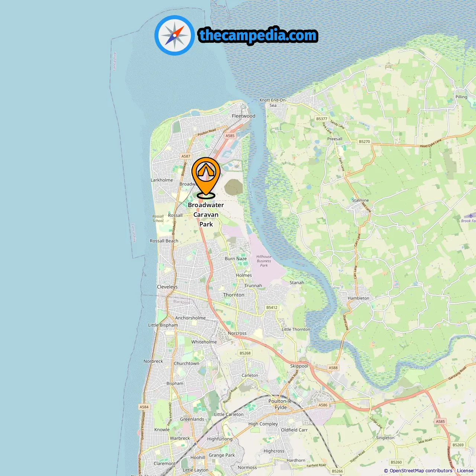Click the Broadwater Caravan Park label
This screenshot has width=476, height=476.
[x=206, y=215]
